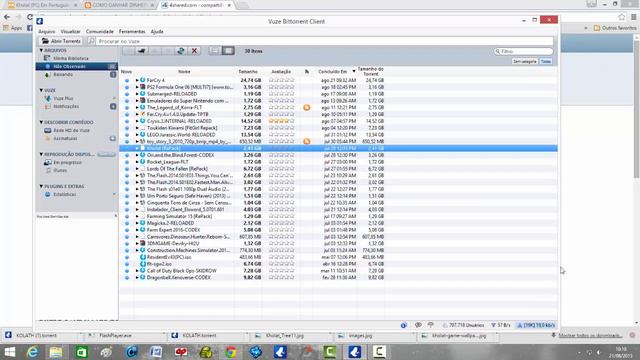Click the upload speed indicator in status bar
Screen dimensions: 640x360
coord(536,325)
